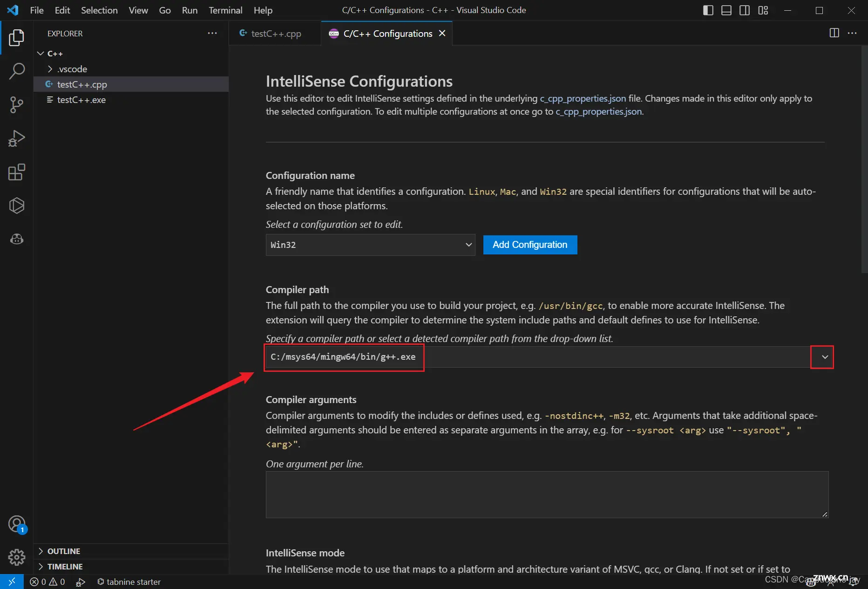Open the editor More Actions ellipsis

click(852, 33)
